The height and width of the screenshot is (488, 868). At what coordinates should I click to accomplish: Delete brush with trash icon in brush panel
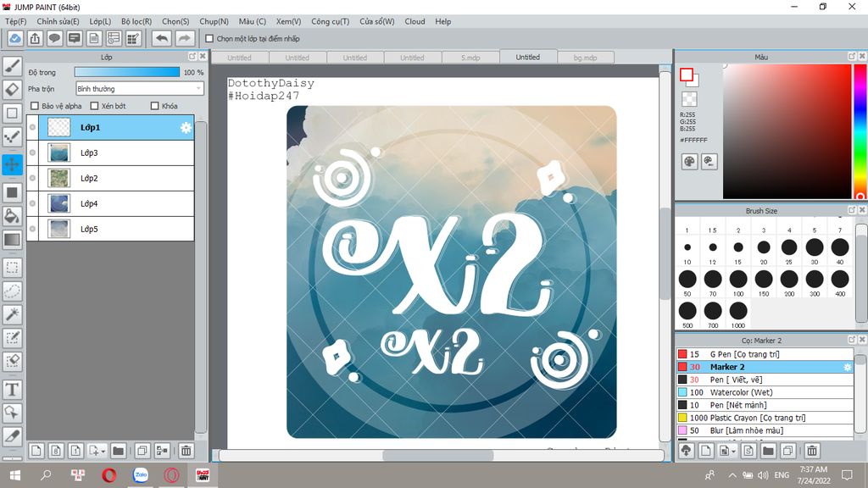(x=812, y=451)
